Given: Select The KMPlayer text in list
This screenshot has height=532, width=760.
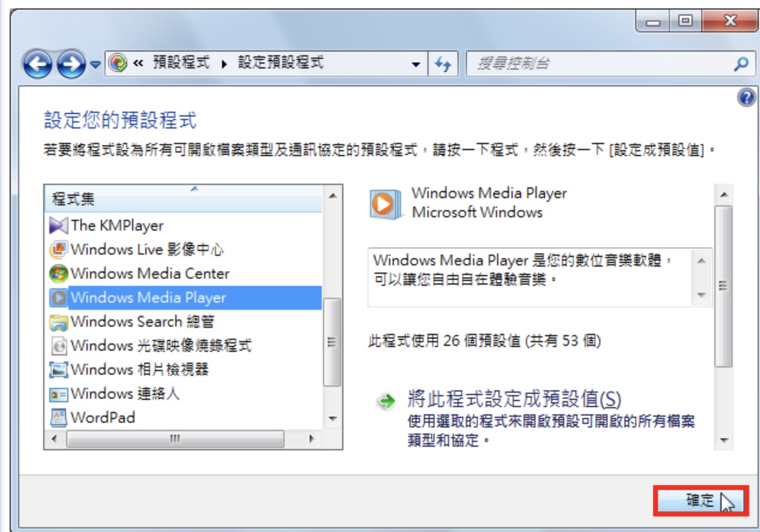Looking at the screenshot, I should point(117,226).
